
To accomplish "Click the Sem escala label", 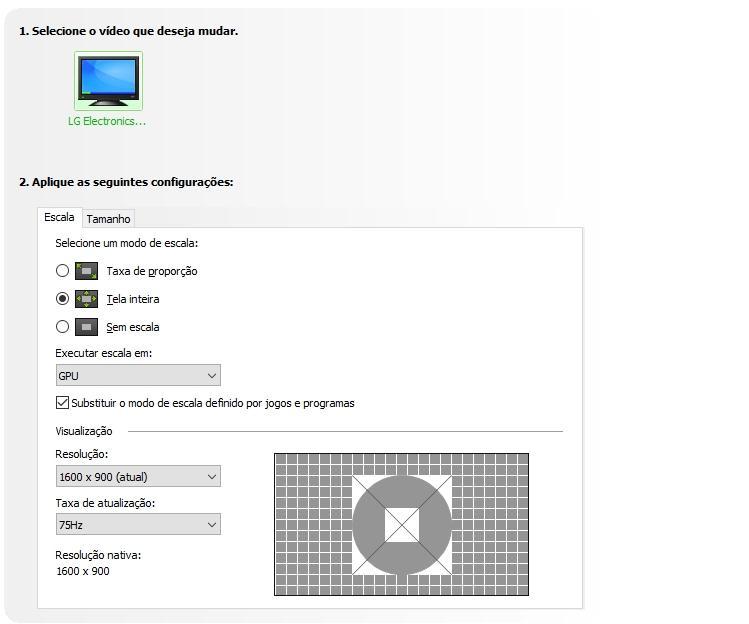I will (x=133, y=327).
